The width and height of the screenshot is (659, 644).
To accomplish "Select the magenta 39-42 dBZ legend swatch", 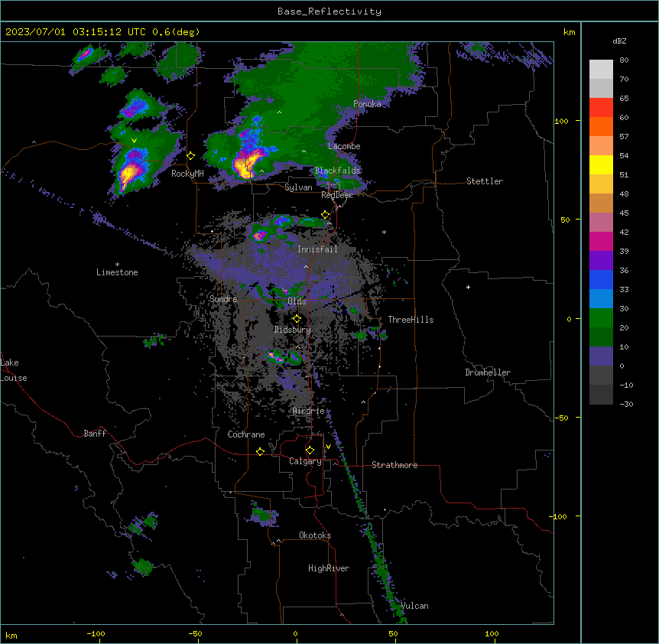I will (601, 241).
